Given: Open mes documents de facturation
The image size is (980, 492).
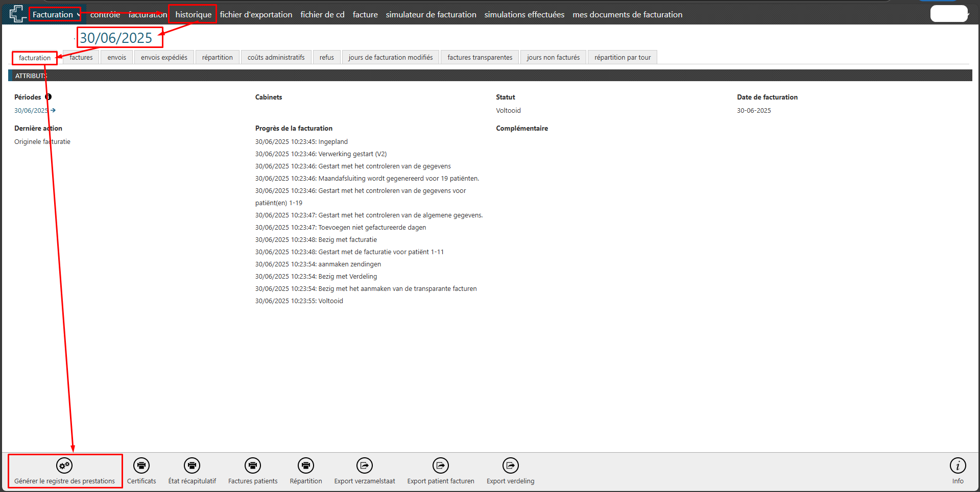Looking at the screenshot, I should [x=627, y=14].
